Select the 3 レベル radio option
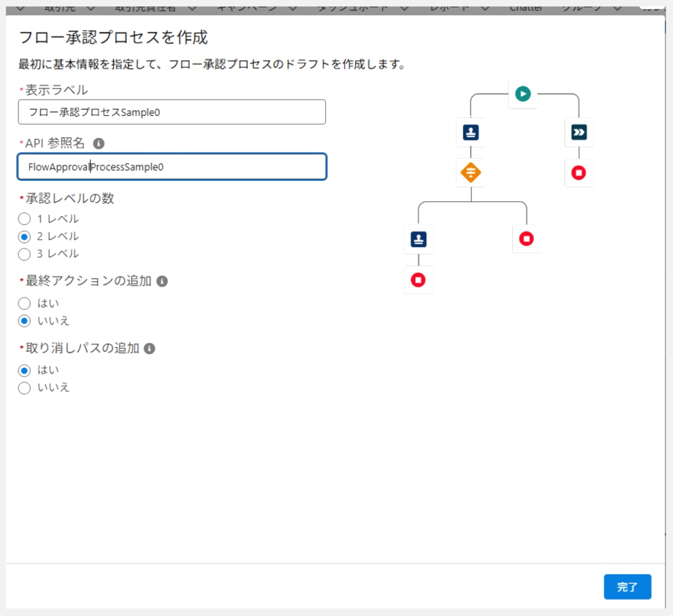The width and height of the screenshot is (673, 616). [x=24, y=254]
